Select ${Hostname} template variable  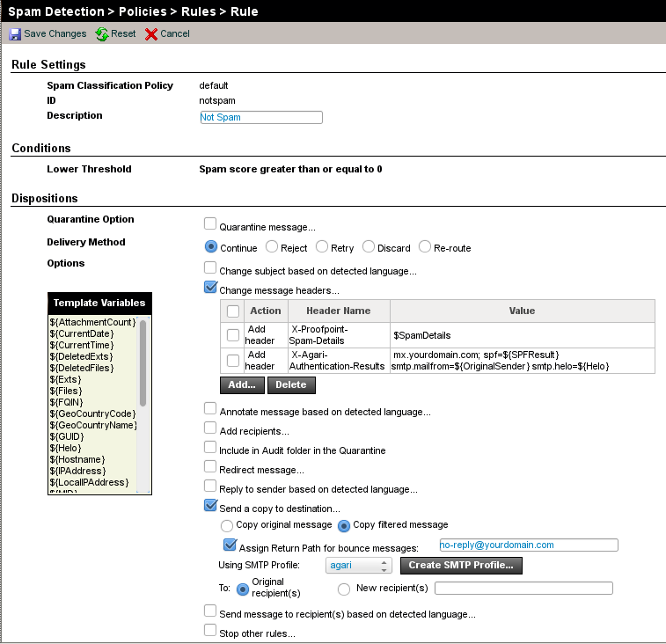coord(77,459)
